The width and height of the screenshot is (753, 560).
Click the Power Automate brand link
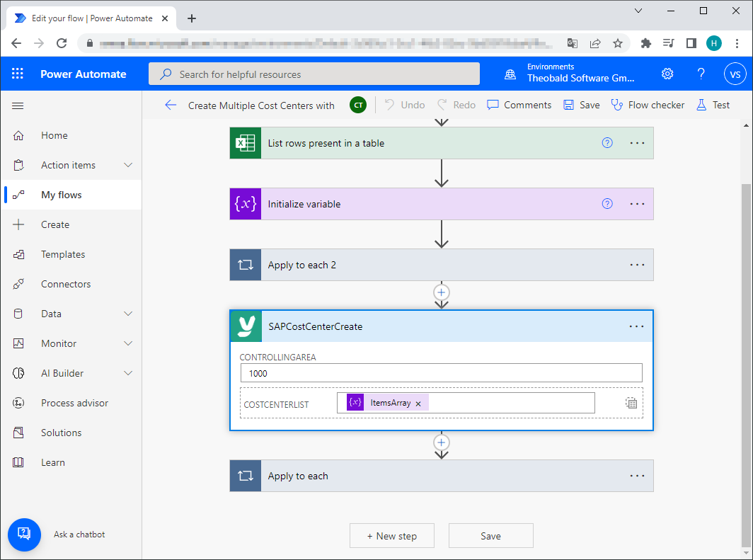[x=83, y=74]
